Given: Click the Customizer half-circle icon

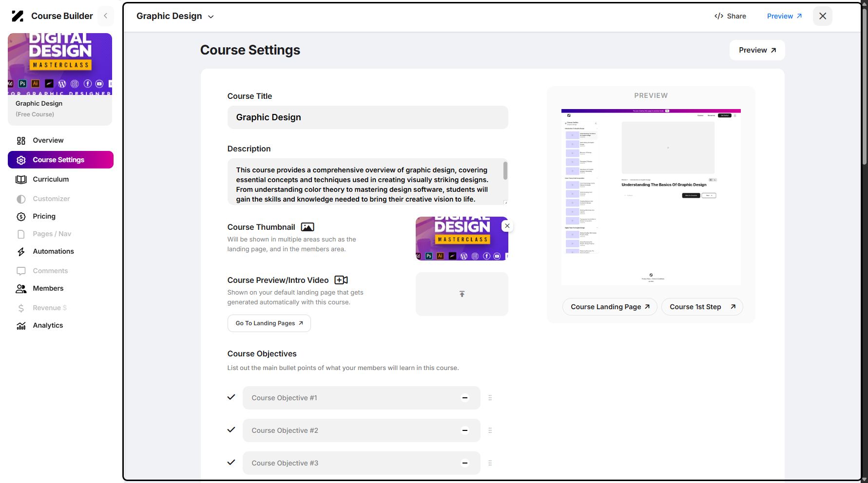Looking at the screenshot, I should pyautogui.click(x=21, y=199).
